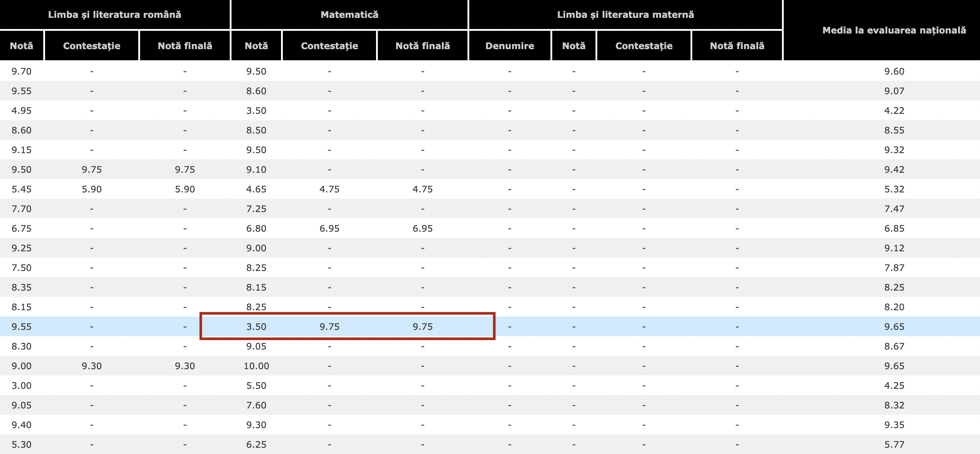
Task: Select the 4.65 math grade cell
Action: pyautogui.click(x=256, y=189)
